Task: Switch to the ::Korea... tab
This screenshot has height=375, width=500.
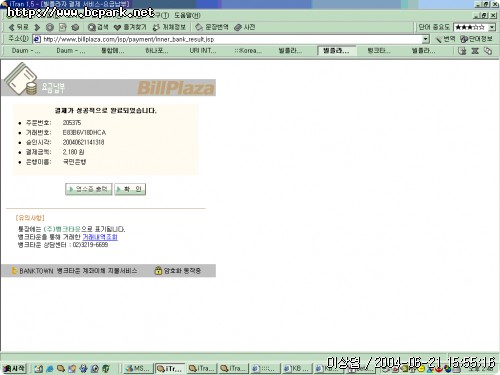Action: tap(248, 51)
